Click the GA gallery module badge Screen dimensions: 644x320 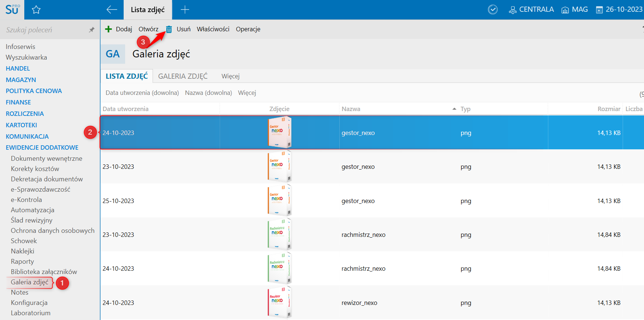click(x=113, y=54)
